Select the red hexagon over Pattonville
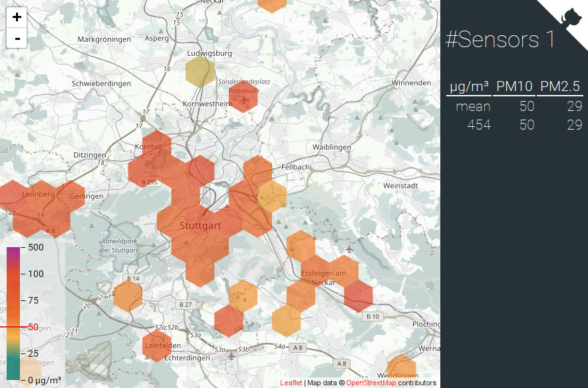This screenshot has width=588, height=388. pyautogui.click(x=243, y=96)
